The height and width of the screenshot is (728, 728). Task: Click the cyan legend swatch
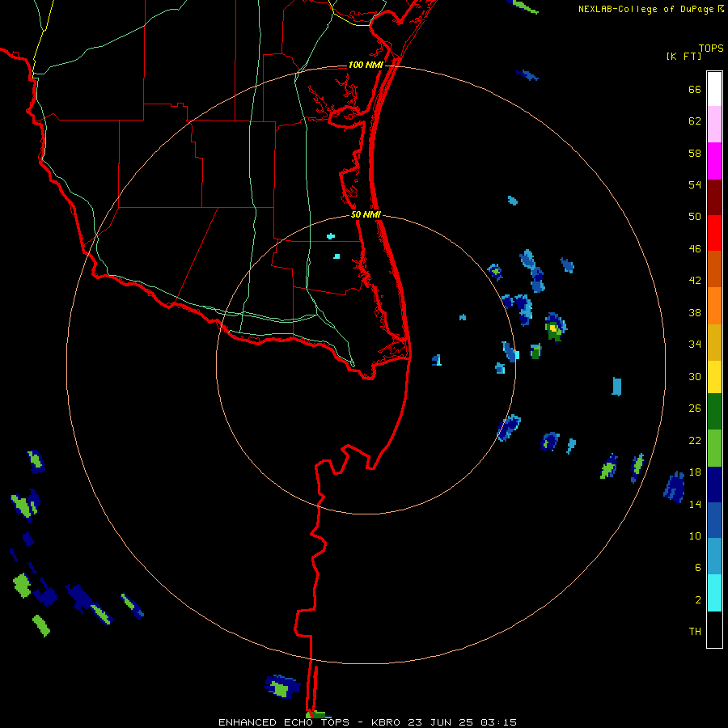click(714, 593)
